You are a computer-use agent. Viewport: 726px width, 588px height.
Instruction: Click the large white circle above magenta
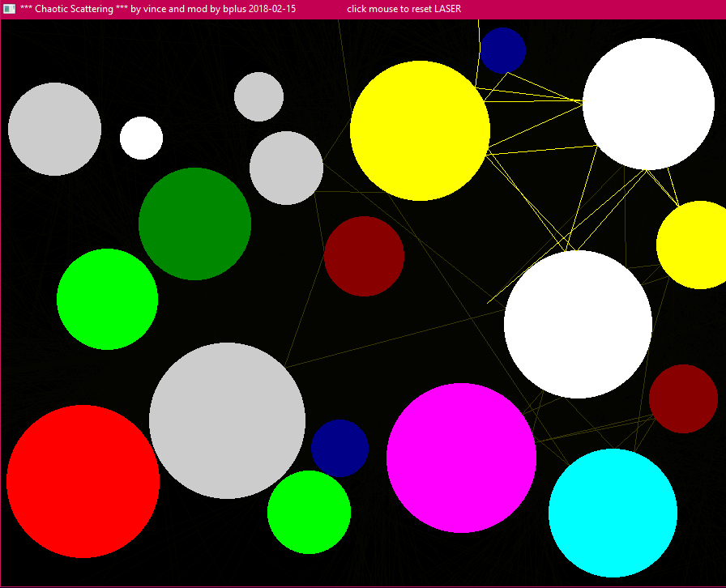[578, 324]
